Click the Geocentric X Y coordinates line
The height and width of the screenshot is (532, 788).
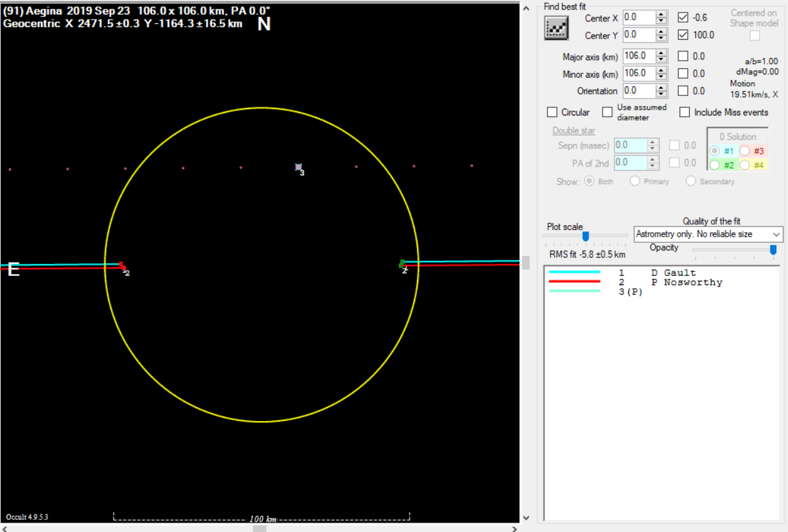[x=123, y=23]
